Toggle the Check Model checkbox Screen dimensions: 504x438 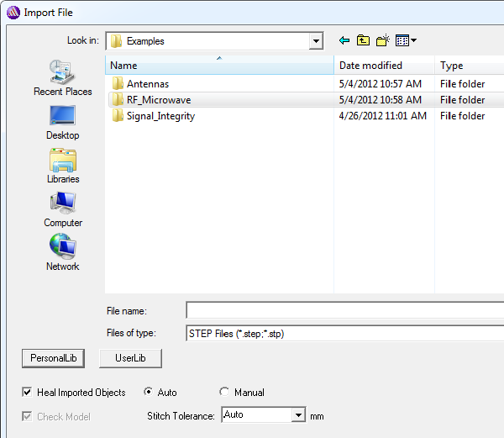[27, 416]
